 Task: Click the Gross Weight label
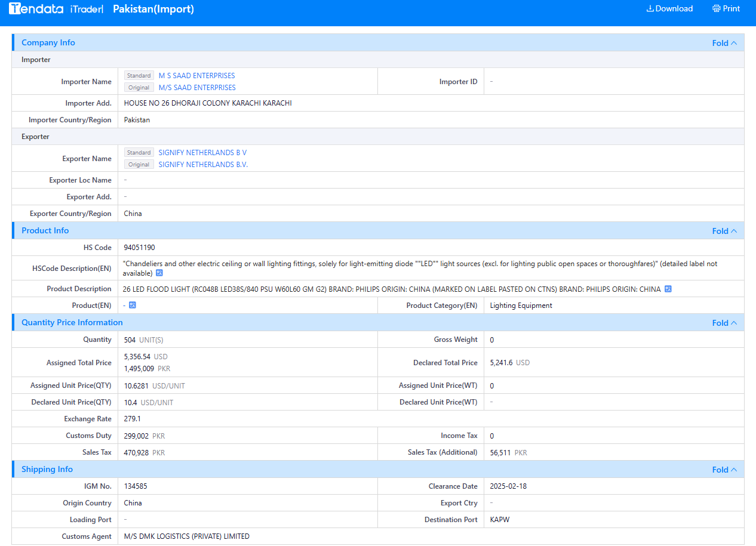pyautogui.click(x=456, y=340)
